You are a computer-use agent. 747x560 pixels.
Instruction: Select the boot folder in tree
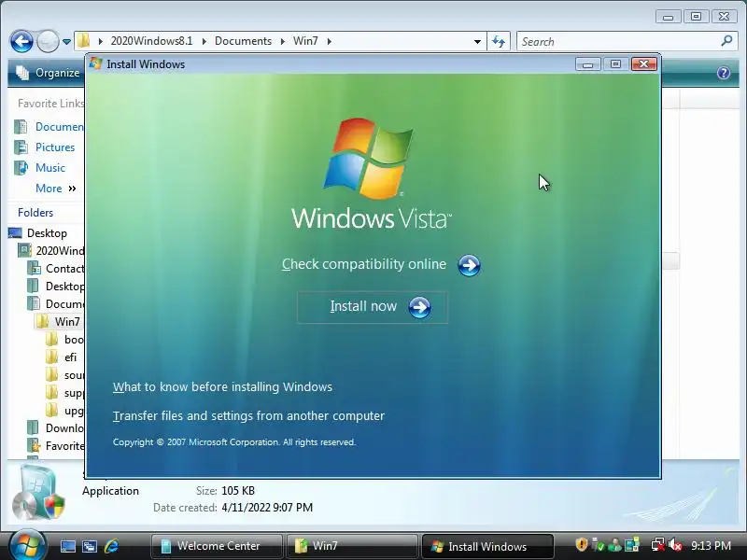point(65,340)
